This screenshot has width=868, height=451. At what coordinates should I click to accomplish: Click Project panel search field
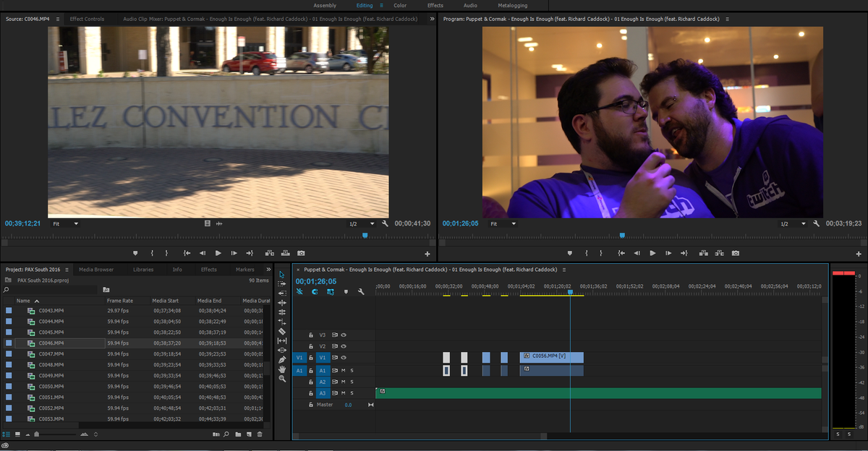pos(50,289)
